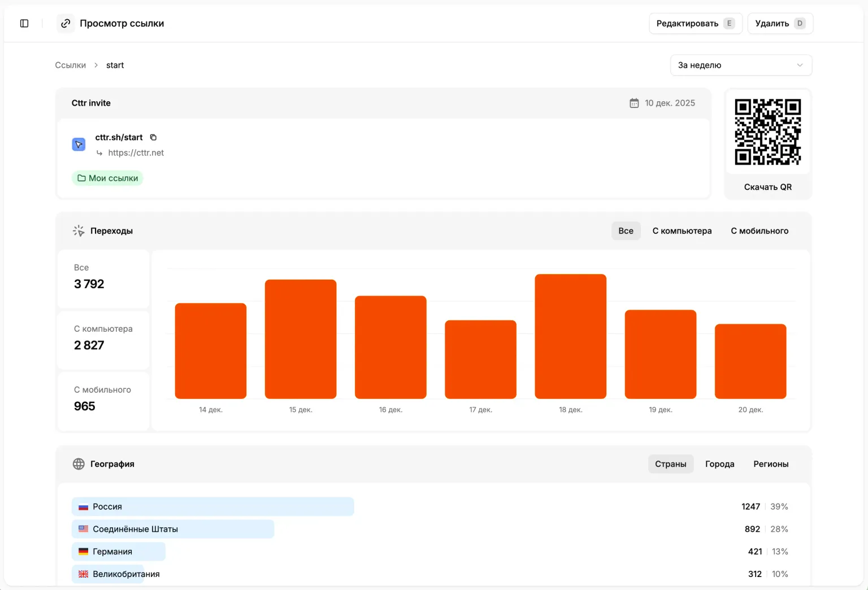The image size is (868, 590).
Task: Expand the period selector chevron arrow
Action: [800, 65]
